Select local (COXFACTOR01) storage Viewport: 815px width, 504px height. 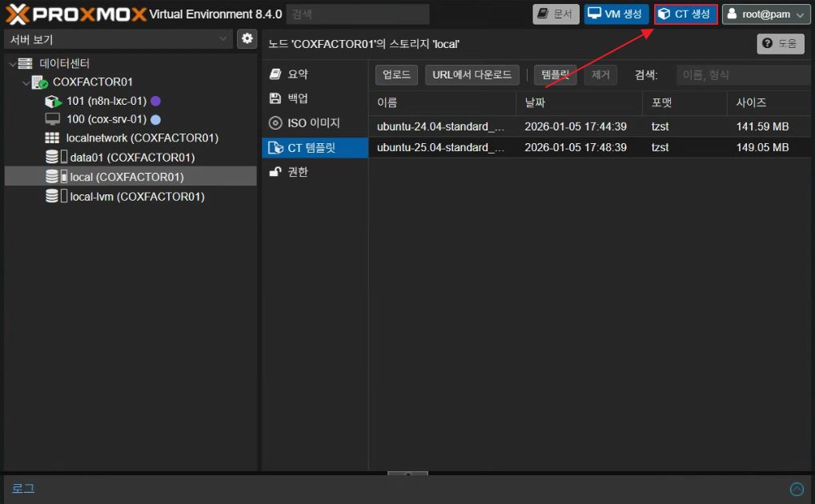pos(126,177)
